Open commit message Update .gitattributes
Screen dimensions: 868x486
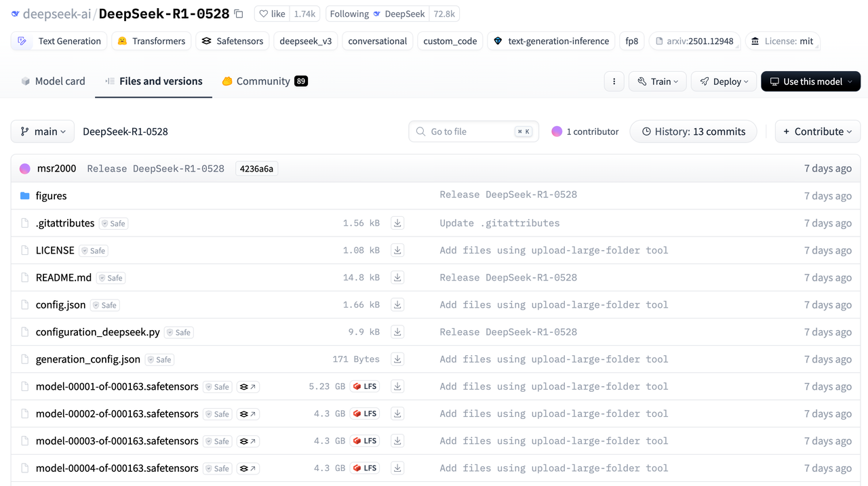[x=500, y=223]
